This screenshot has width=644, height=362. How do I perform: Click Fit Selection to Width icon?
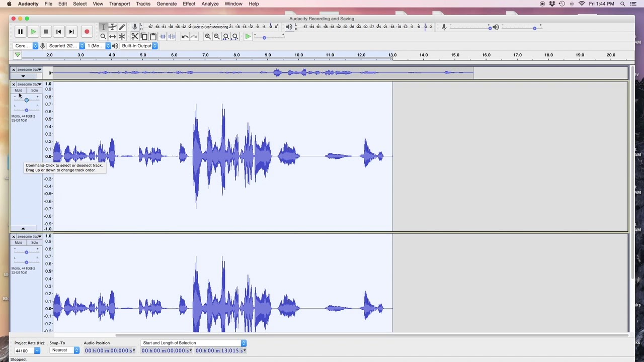click(226, 37)
